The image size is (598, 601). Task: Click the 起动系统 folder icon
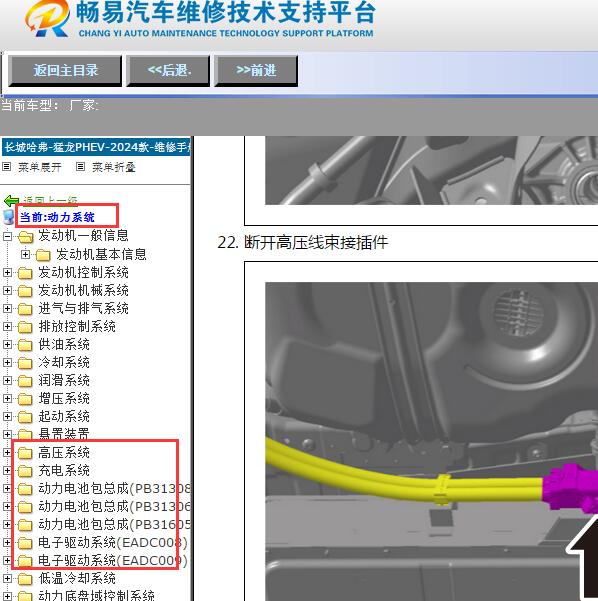click(x=25, y=417)
